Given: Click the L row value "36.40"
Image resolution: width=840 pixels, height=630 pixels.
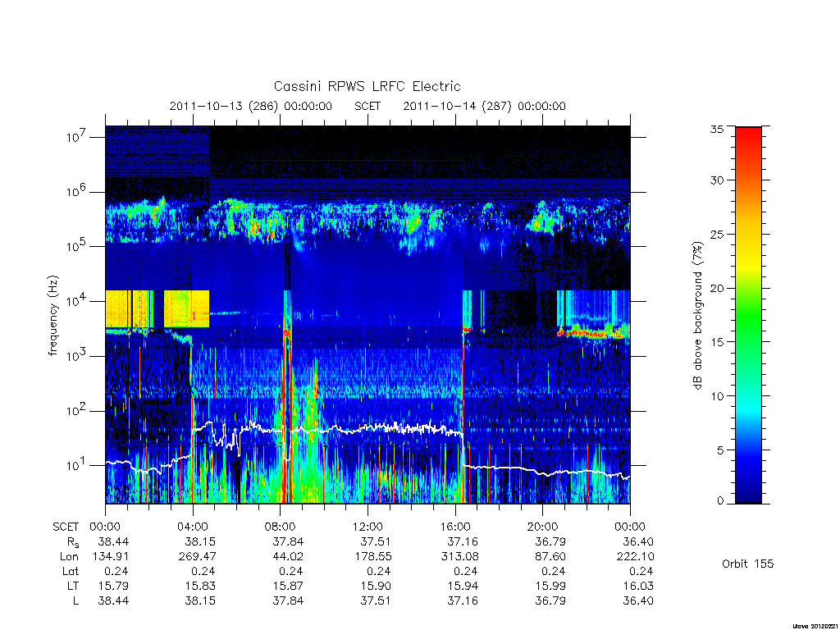Looking at the screenshot, I should 638,600.
